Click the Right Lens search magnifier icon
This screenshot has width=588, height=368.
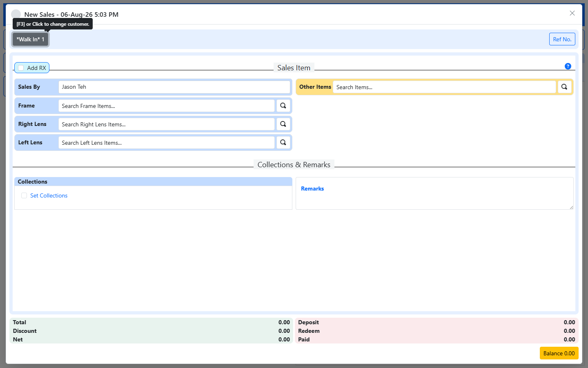[283, 124]
